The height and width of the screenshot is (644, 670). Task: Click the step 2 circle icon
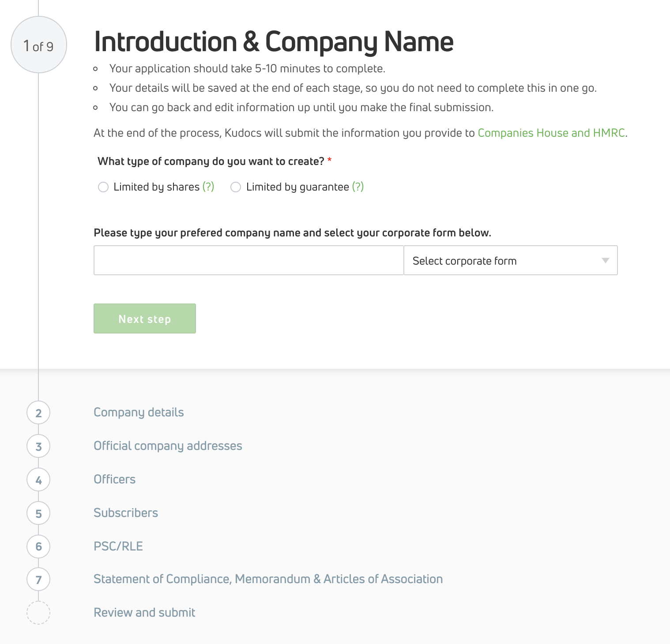pos(38,413)
